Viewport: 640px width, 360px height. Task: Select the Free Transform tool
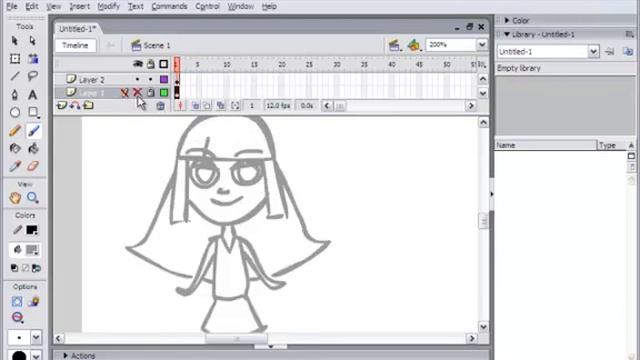(15, 58)
